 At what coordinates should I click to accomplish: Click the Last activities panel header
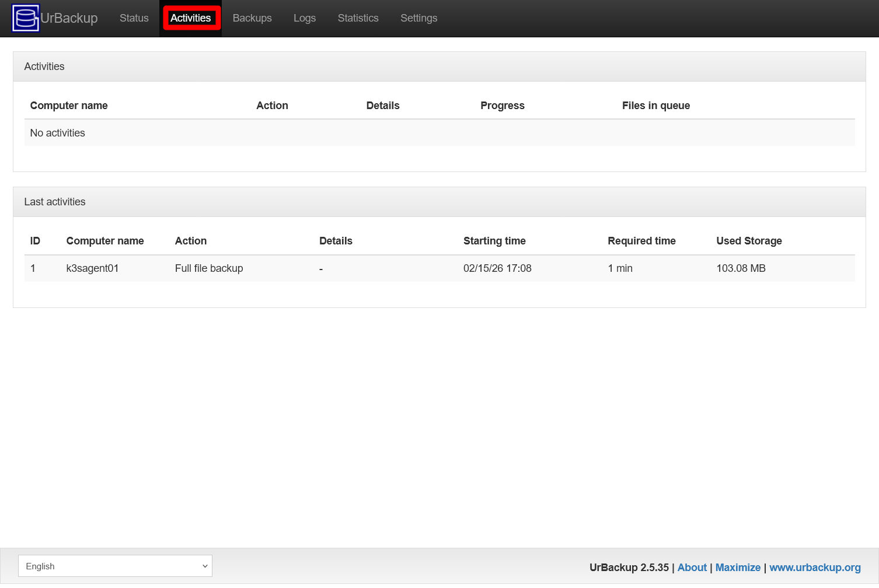(54, 201)
